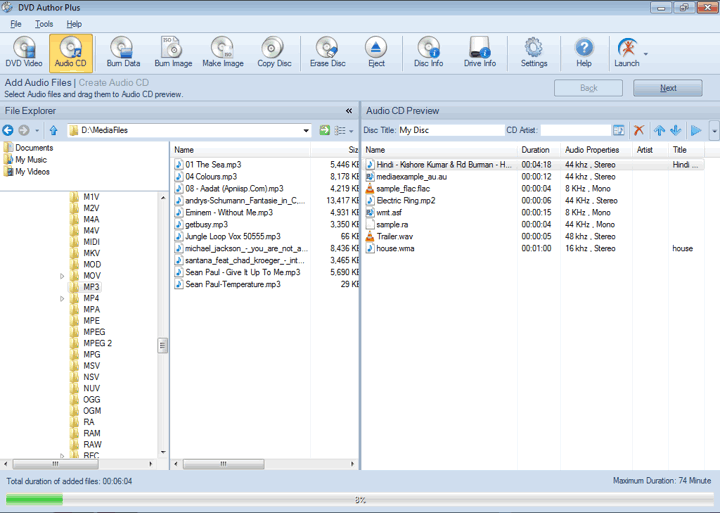Click the Disc Title input field
The image size is (720, 513).
point(450,130)
